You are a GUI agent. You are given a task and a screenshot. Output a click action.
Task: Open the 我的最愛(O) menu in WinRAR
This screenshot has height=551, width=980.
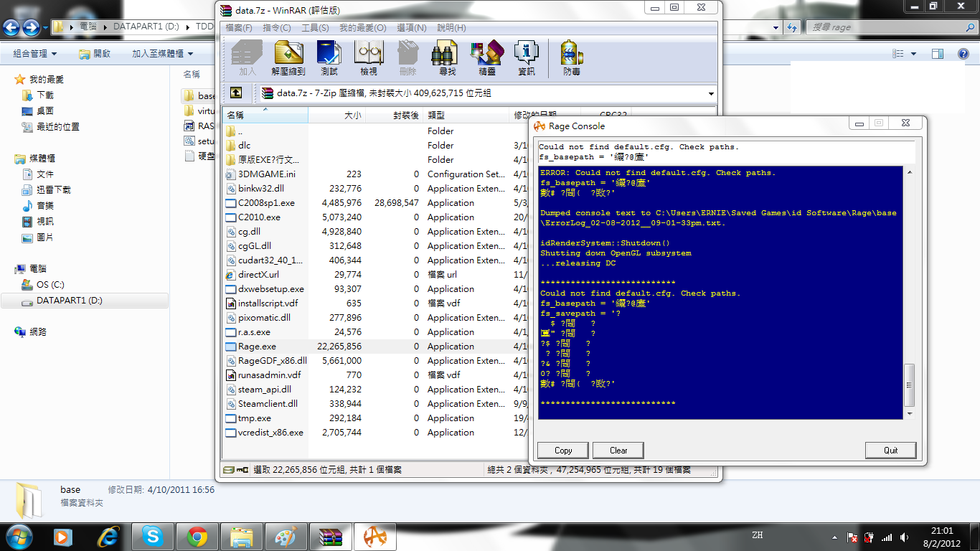(x=362, y=28)
